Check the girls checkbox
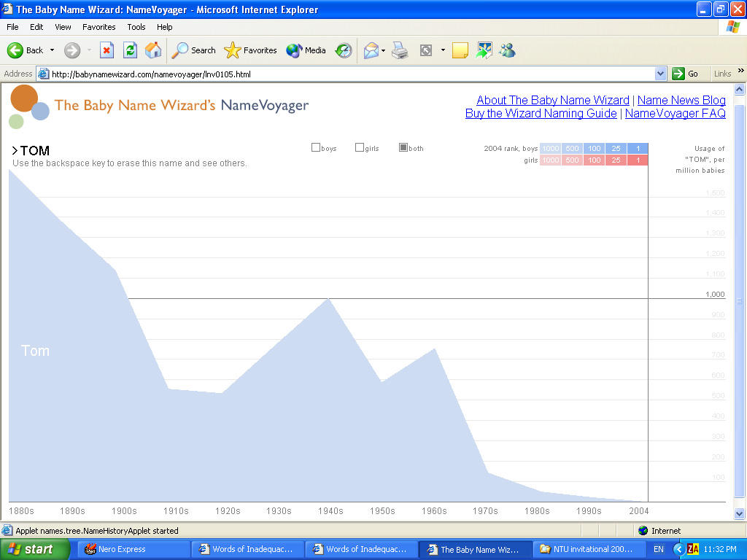Image resolution: width=747 pixels, height=560 pixels. coord(359,147)
